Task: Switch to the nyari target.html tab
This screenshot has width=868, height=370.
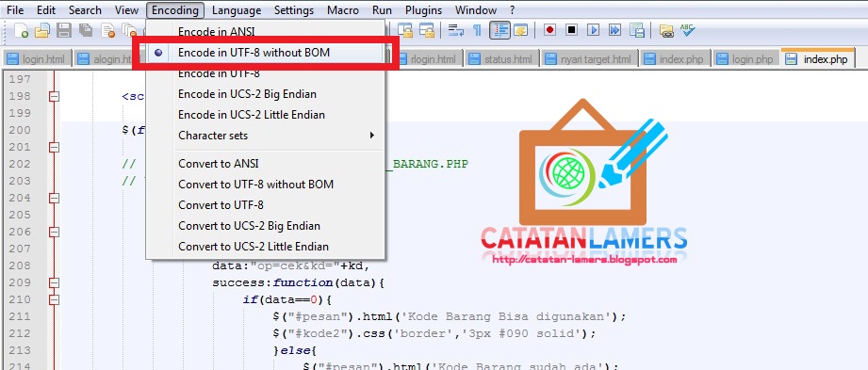Action: click(x=590, y=58)
